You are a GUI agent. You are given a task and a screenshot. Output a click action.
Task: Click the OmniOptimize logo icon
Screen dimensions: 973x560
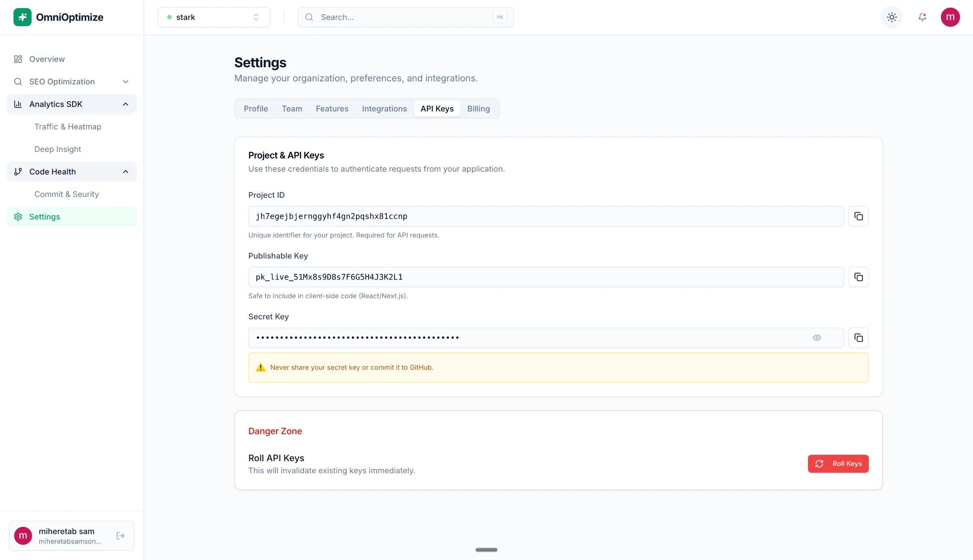pos(22,17)
